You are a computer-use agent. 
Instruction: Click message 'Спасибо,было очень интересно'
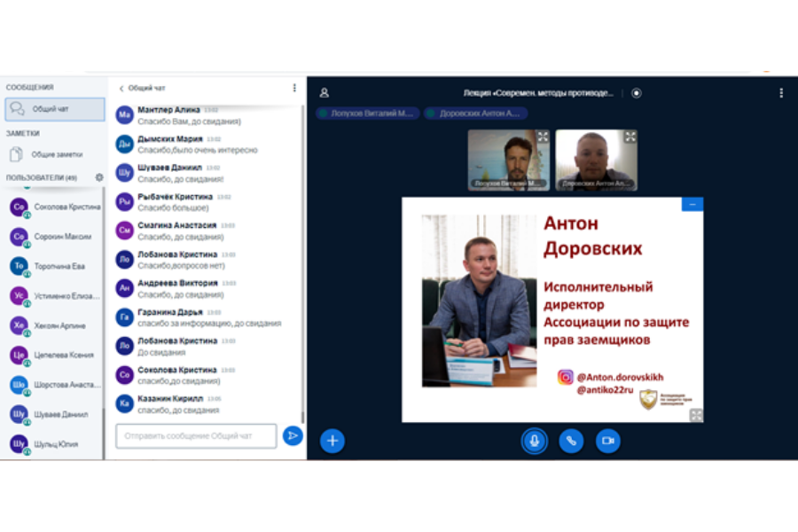coord(198,150)
